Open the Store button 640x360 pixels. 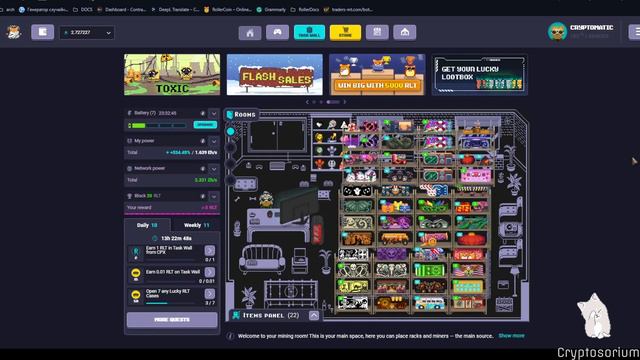[x=345, y=33]
